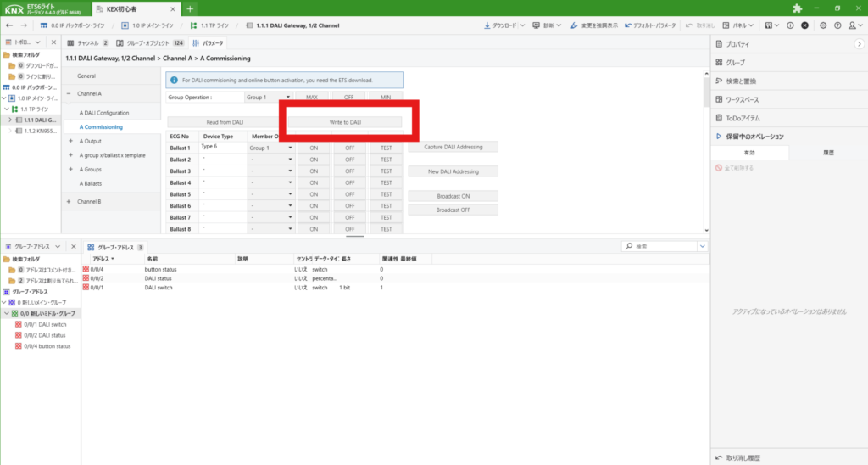Click the Write to DALI button
This screenshot has height=465, width=868.
click(x=344, y=122)
